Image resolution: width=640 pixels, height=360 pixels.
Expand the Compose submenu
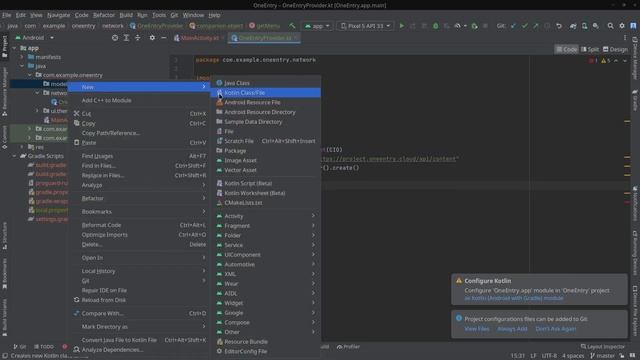pyautogui.click(x=265, y=322)
